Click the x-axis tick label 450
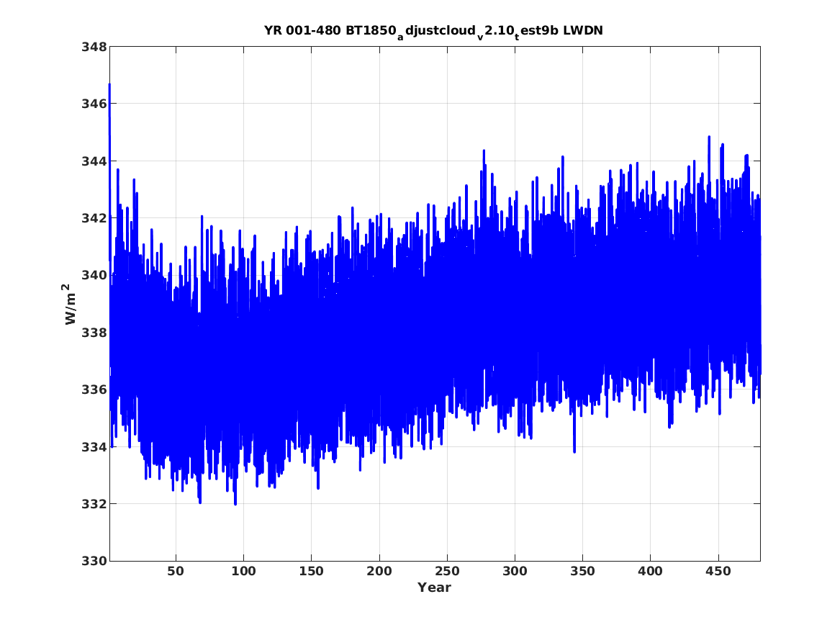The image size is (840, 630). (718, 571)
